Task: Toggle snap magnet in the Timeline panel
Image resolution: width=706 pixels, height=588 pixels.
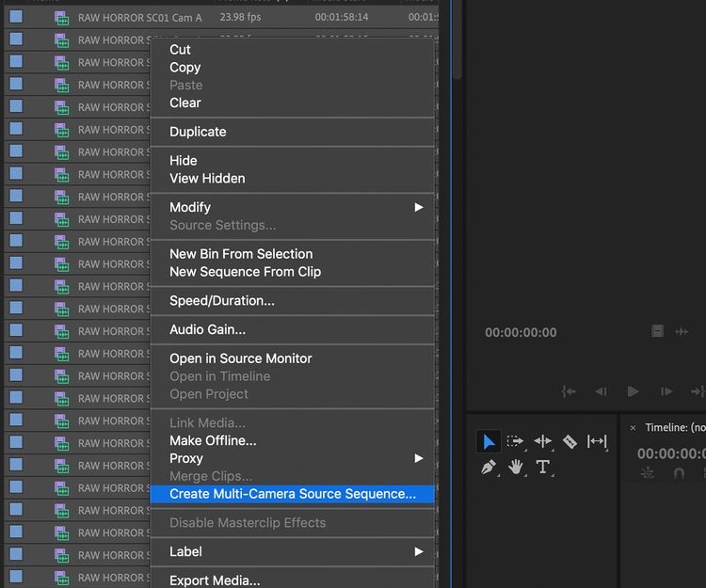Action: (x=679, y=473)
